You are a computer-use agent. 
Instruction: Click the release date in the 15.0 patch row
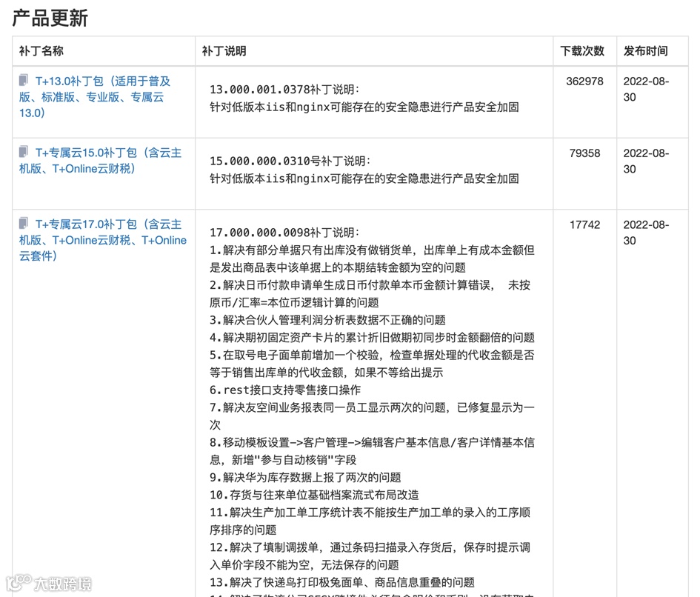pos(646,161)
